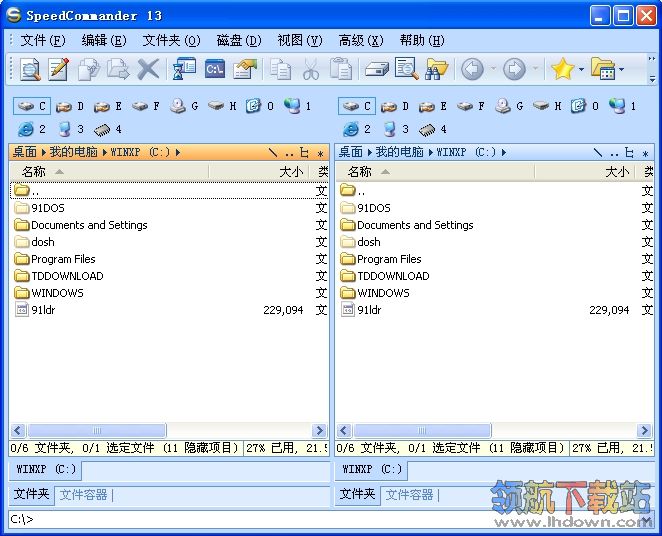The height and width of the screenshot is (536, 662).
Task: Click the quick view magnifier-page icon
Action: point(407,69)
